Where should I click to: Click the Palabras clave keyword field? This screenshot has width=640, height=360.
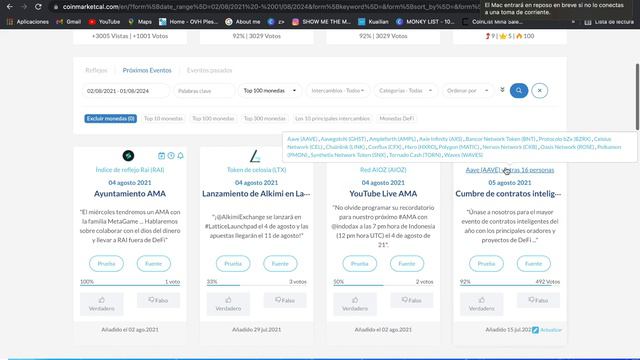click(x=204, y=91)
